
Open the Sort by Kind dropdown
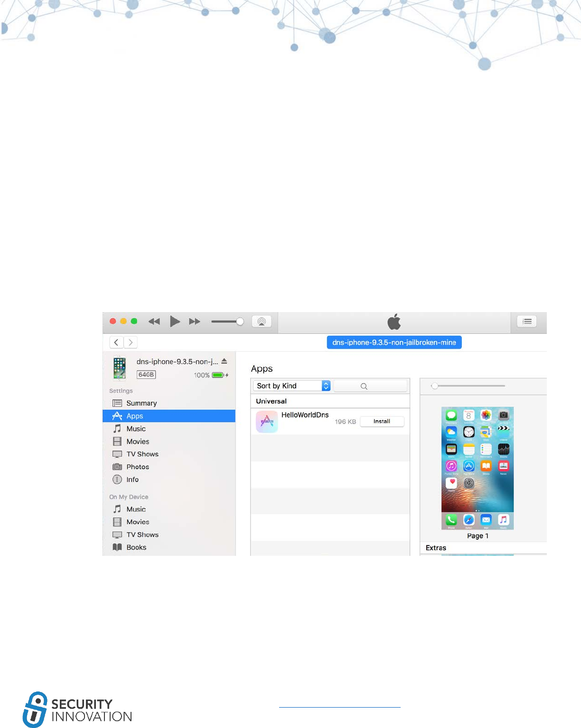tap(292, 386)
